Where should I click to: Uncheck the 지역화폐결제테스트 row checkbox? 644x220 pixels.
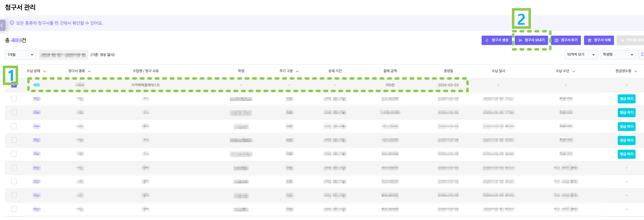pos(14,85)
